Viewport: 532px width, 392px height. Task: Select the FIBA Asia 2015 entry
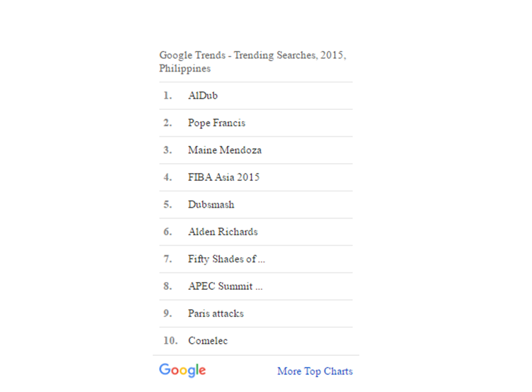223,177
